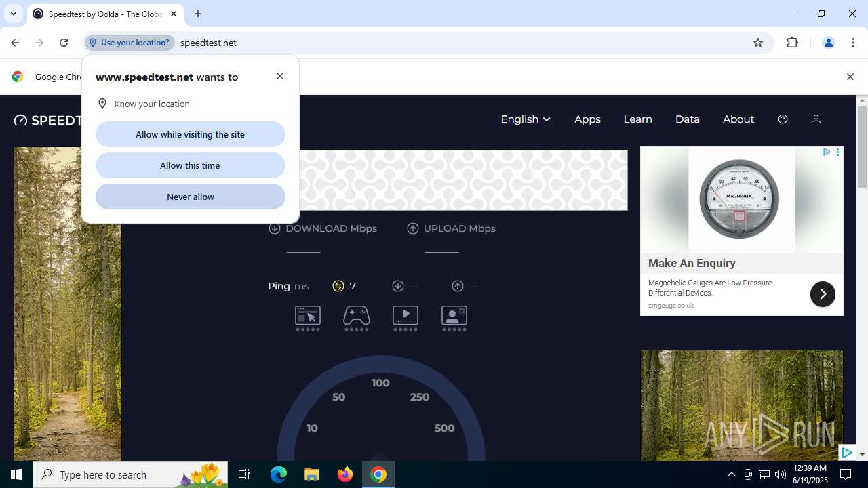Open the taskbar clock and date
This screenshot has height=488, width=868.
[809, 474]
